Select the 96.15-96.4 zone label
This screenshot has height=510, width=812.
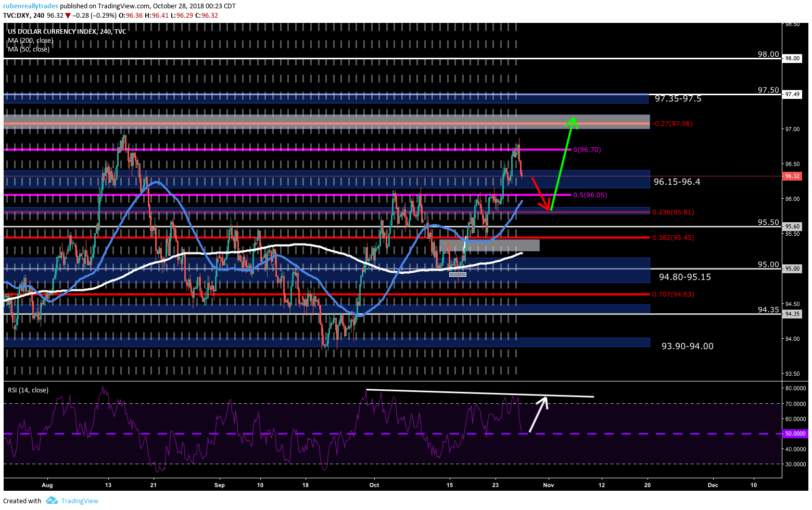(x=677, y=182)
